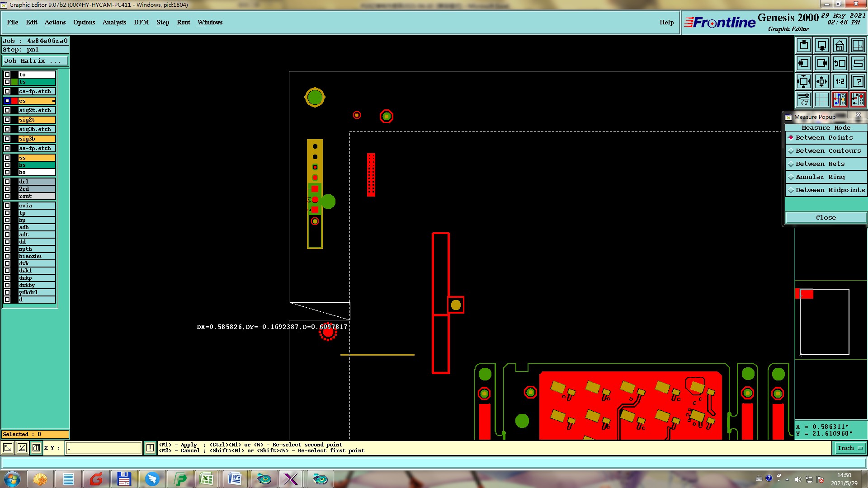Click Close in Measure Popup
Image resolution: width=868 pixels, height=488 pixels.
tap(826, 218)
